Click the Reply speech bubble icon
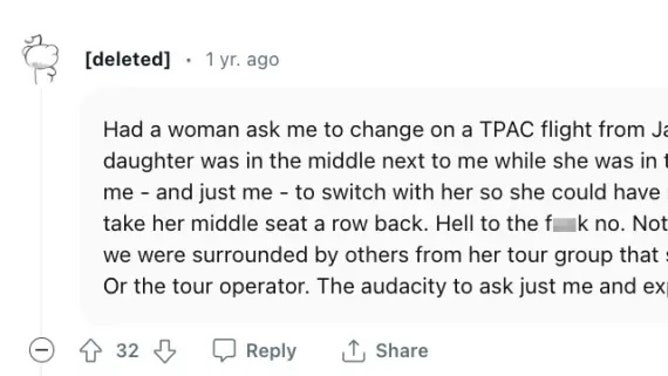The image size is (668, 376). pos(224,350)
